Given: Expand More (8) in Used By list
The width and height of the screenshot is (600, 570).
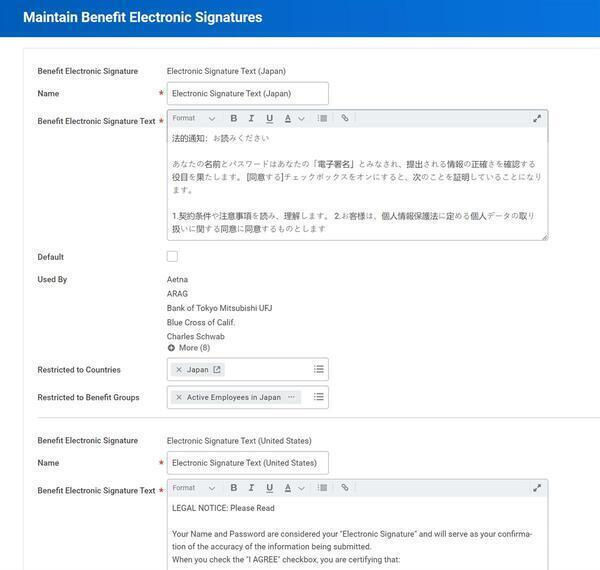Looking at the screenshot, I should coord(189,348).
